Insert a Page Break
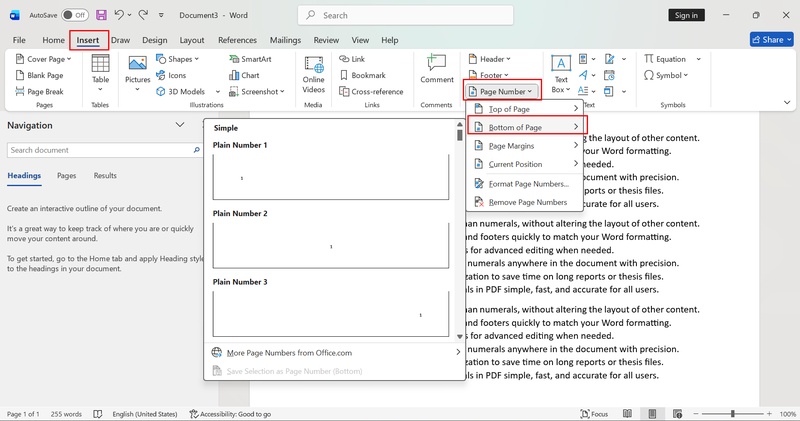Screen dimensions: 800x421 click(x=39, y=91)
